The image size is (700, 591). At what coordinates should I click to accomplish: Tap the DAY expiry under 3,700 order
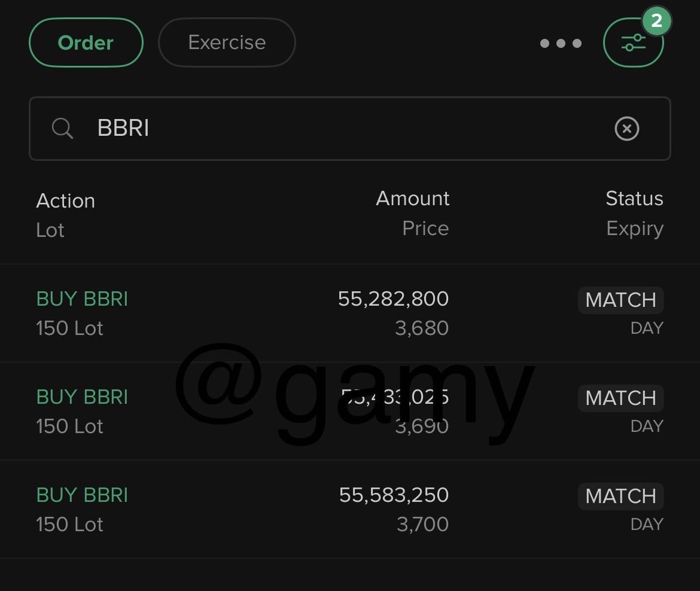click(x=647, y=525)
